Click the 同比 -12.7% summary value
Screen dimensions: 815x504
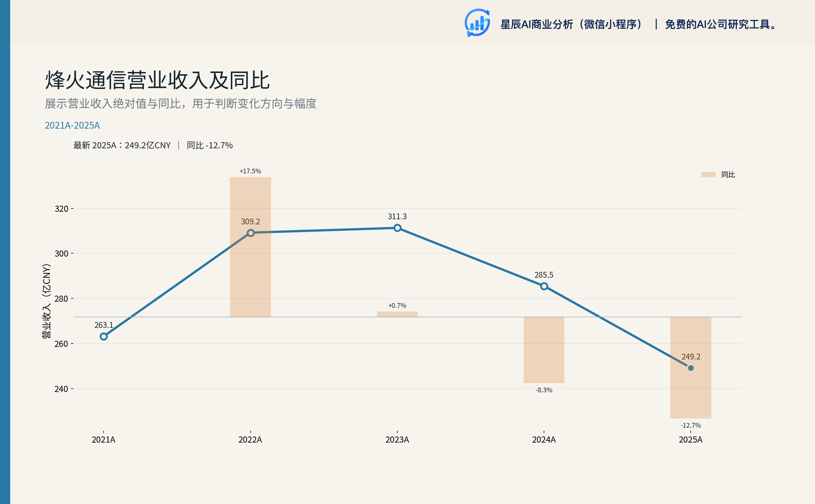[x=210, y=145]
